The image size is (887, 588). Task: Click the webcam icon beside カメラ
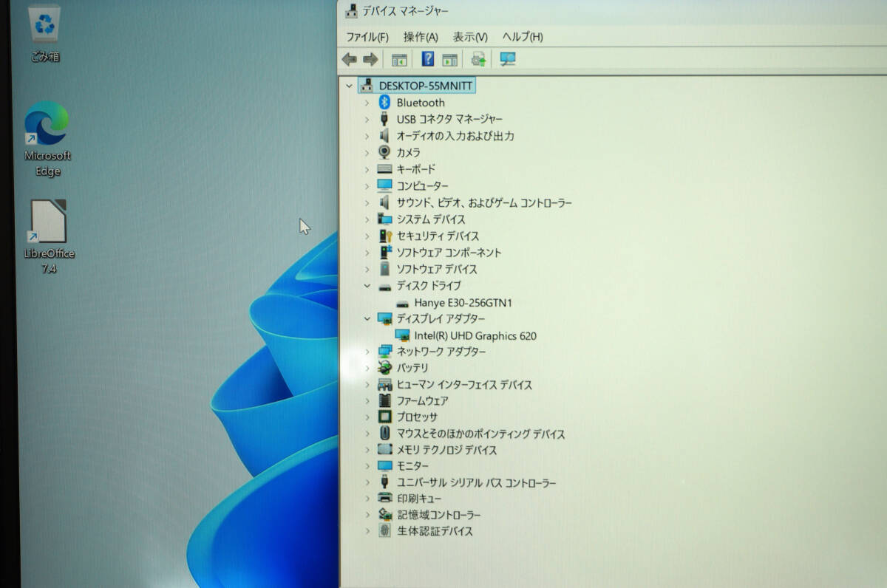click(384, 152)
